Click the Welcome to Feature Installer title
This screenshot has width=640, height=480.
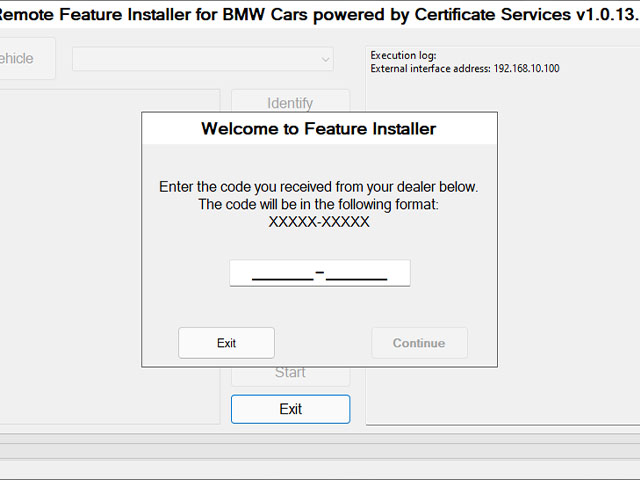click(x=319, y=129)
